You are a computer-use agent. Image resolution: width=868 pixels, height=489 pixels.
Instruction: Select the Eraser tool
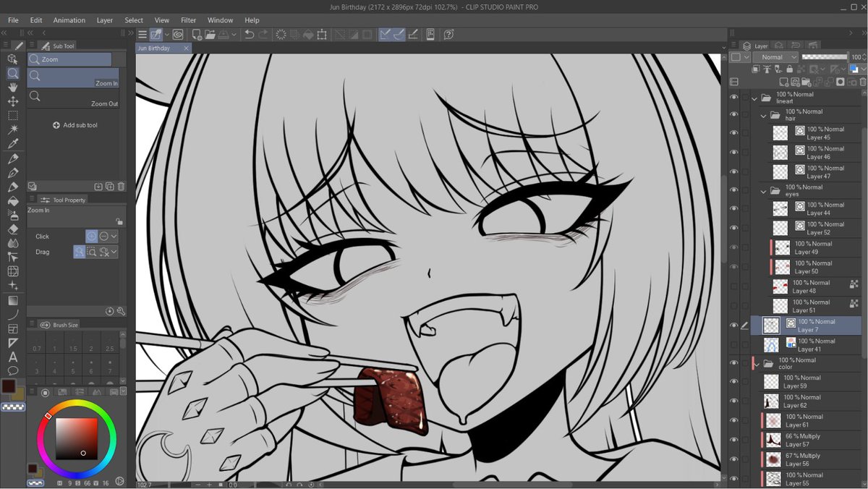click(13, 229)
